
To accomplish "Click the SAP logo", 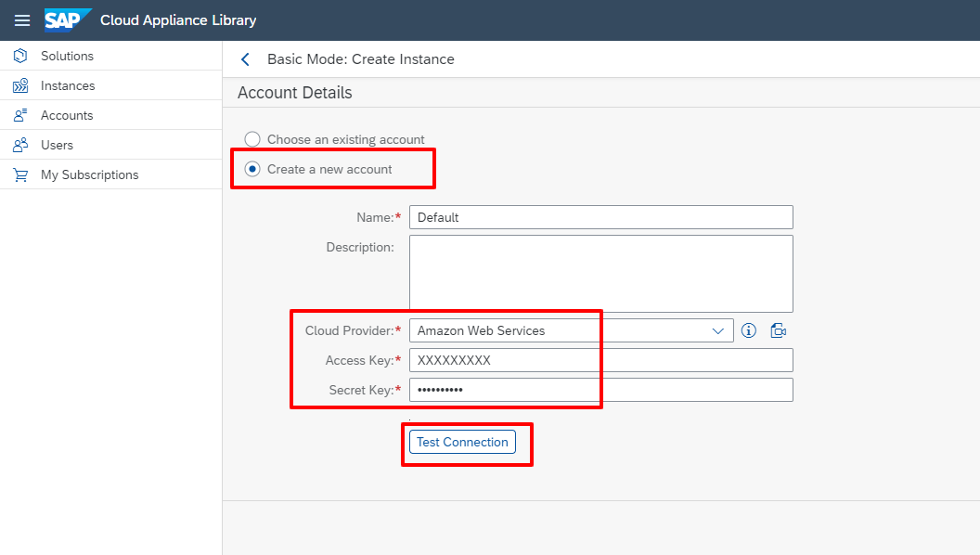I will point(68,19).
